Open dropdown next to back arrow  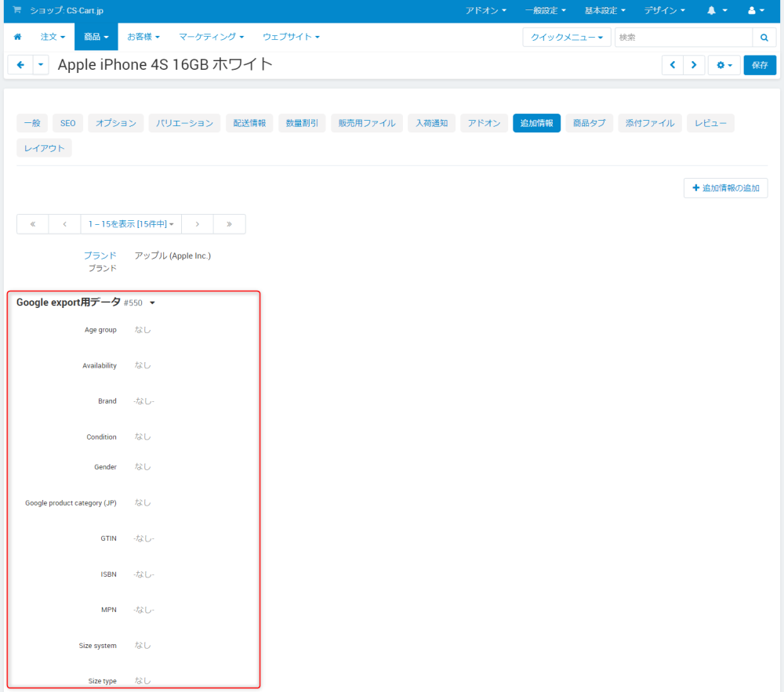coord(41,64)
